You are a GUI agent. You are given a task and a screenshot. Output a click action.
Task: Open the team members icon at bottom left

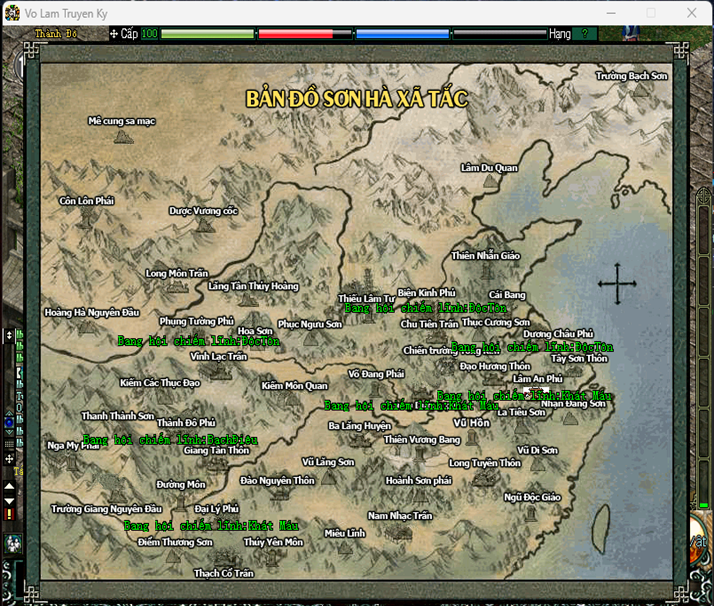[x=12, y=543]
